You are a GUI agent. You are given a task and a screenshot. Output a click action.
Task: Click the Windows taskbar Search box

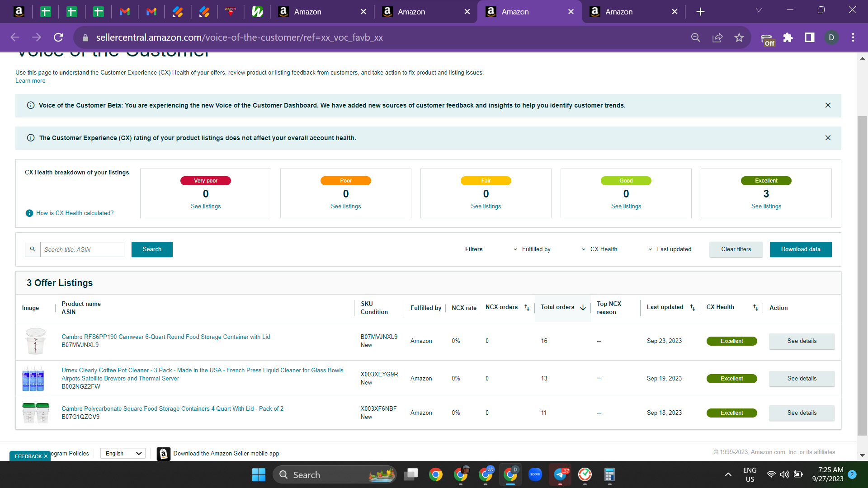pos(335,475)
